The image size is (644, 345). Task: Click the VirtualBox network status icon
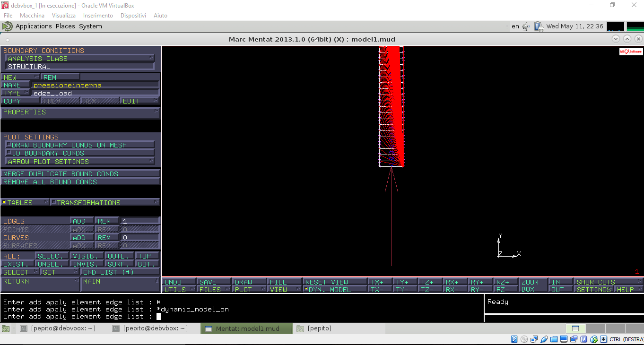point(534,339)
